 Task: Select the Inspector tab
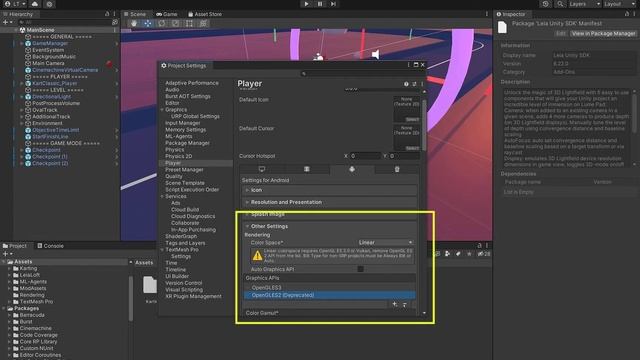[511, 14]
